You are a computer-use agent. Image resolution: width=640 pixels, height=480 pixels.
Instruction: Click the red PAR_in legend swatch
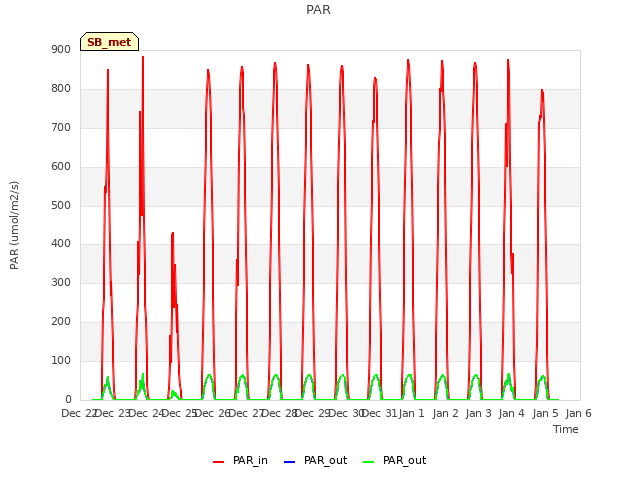pyautogui.click(x=219, y=462)
